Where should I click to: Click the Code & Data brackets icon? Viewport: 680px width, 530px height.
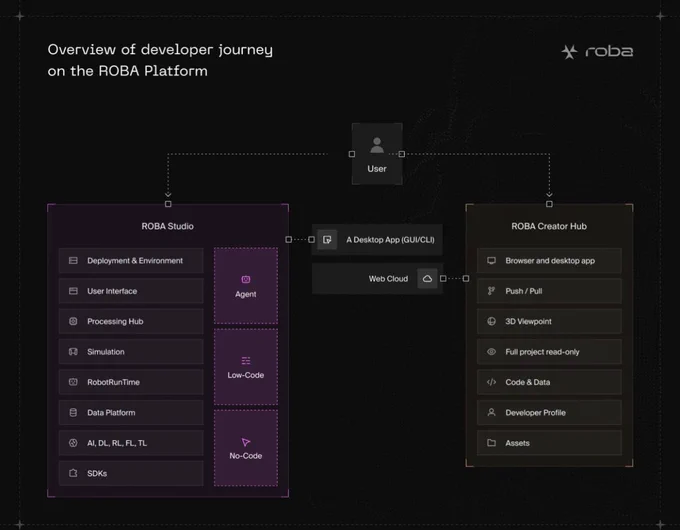[491, 382]
